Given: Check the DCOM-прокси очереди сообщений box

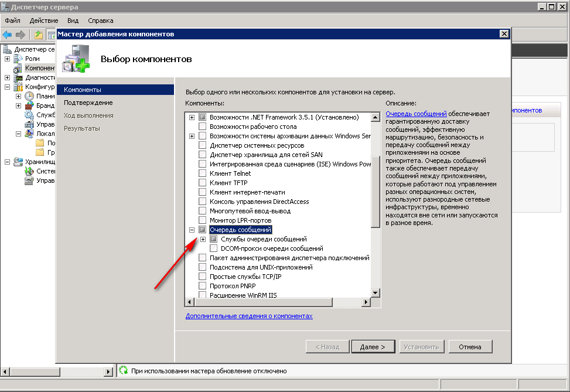Looking at the screenshot, I should pos(213,248).
